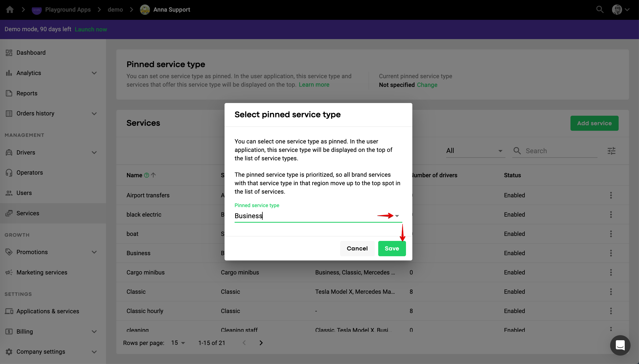The height and width of the screenshot is (364, 639).
Task: Select Operators in the sidebar
Action: [x=30, y=172]
